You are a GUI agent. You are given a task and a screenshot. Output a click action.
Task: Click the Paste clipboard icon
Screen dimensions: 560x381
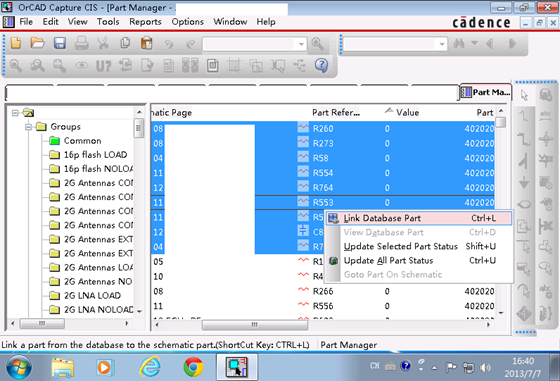(x=147, y=43)
